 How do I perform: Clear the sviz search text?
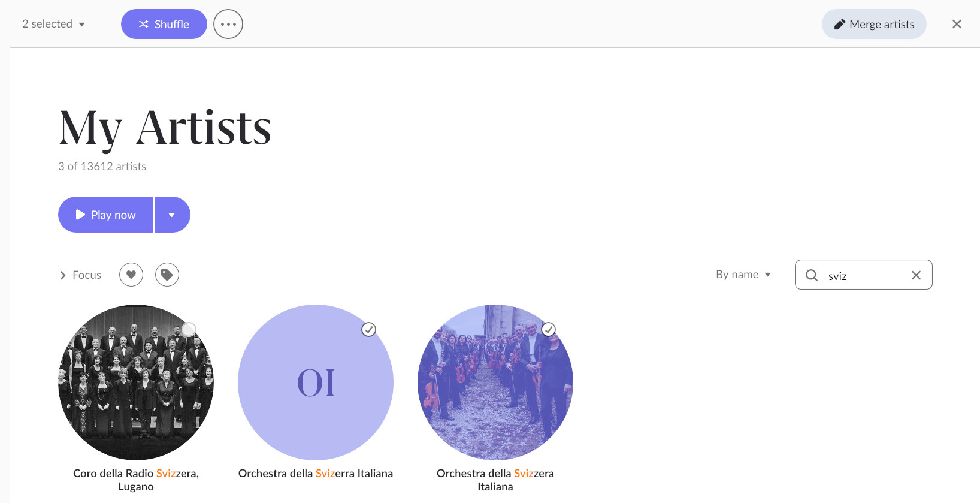[916, 275]
